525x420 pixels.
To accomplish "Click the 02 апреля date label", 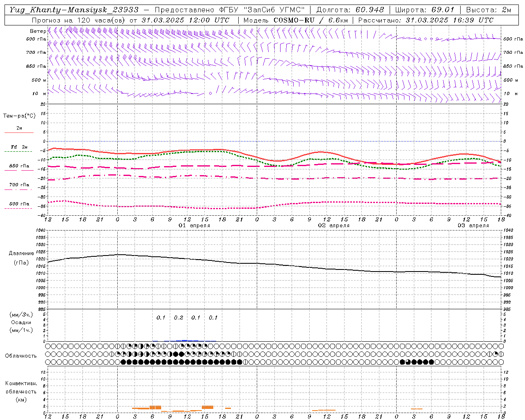I will 334,226.
